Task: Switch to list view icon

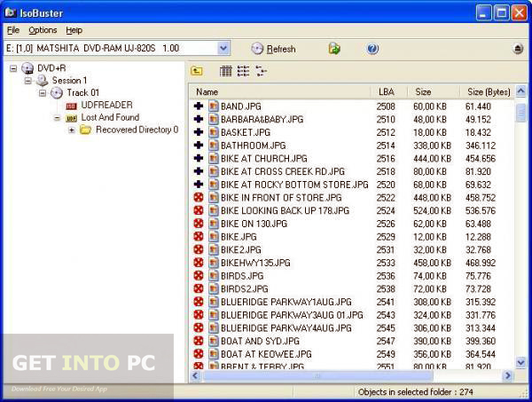Action: pyautogui.click(x=243, y=71)
